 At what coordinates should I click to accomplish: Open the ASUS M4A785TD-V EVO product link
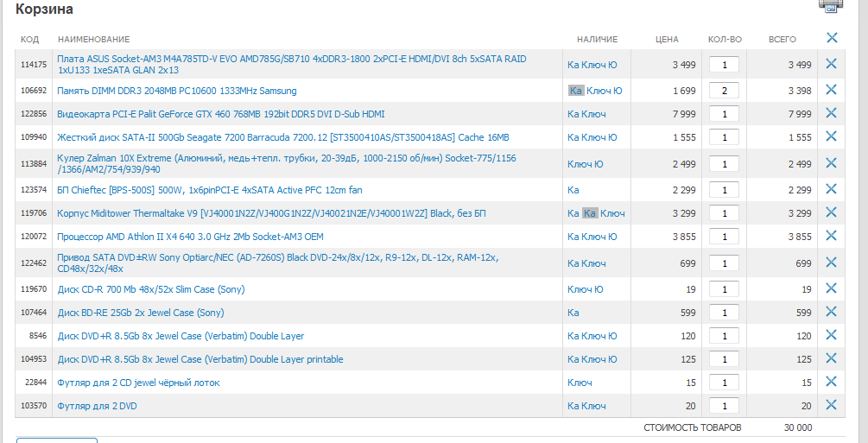292,64
